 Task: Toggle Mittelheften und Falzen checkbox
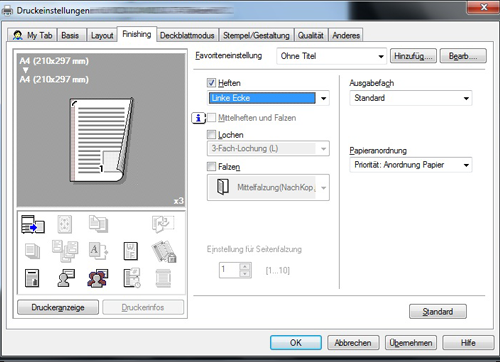[211, 118]
